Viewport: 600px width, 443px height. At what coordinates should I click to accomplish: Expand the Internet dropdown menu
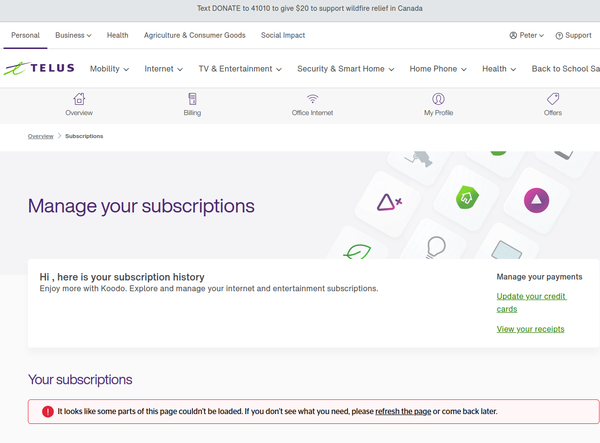(x=164, y=69)
